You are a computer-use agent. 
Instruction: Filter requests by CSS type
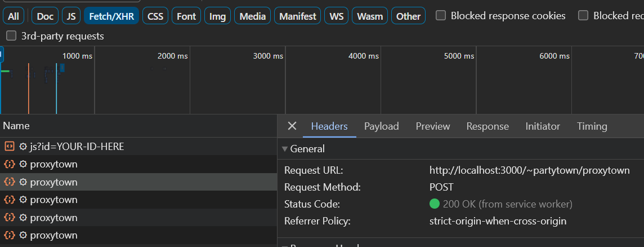155,16
